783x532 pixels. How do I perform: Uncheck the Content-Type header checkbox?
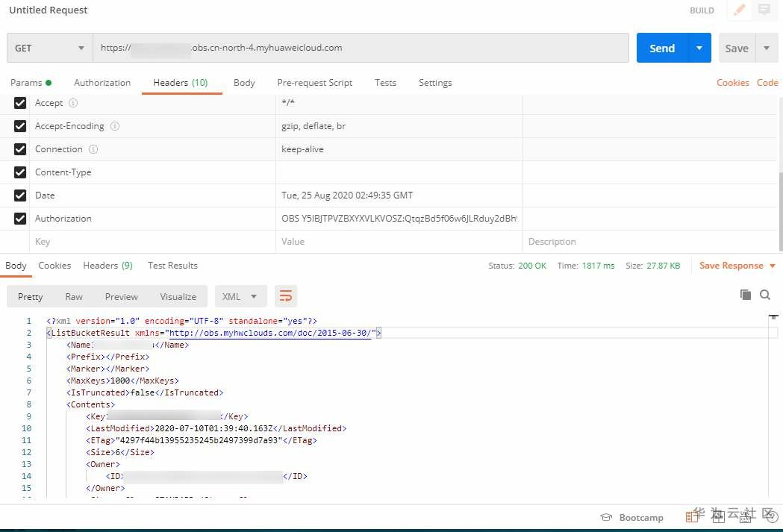(x=20, y=172)
